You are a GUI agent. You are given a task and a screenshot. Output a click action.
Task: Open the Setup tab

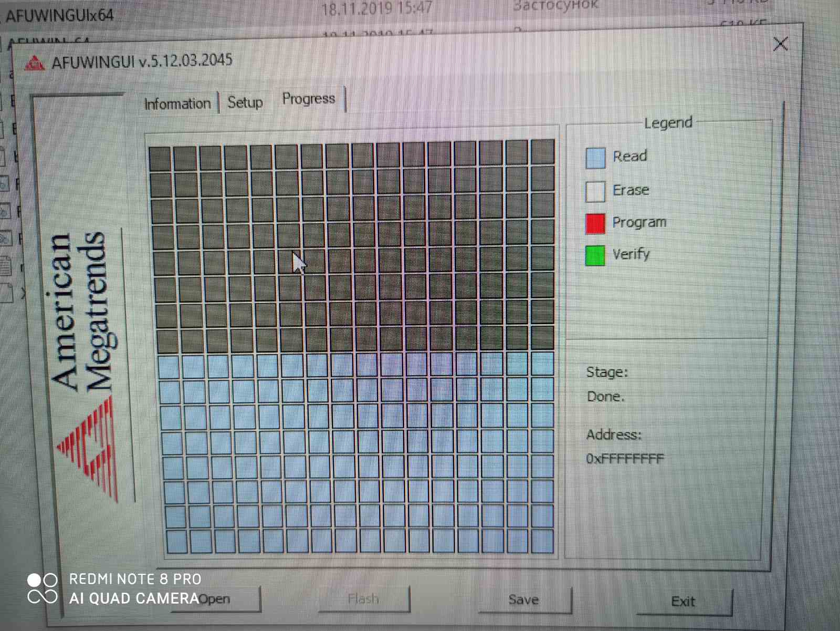(245, 102)
